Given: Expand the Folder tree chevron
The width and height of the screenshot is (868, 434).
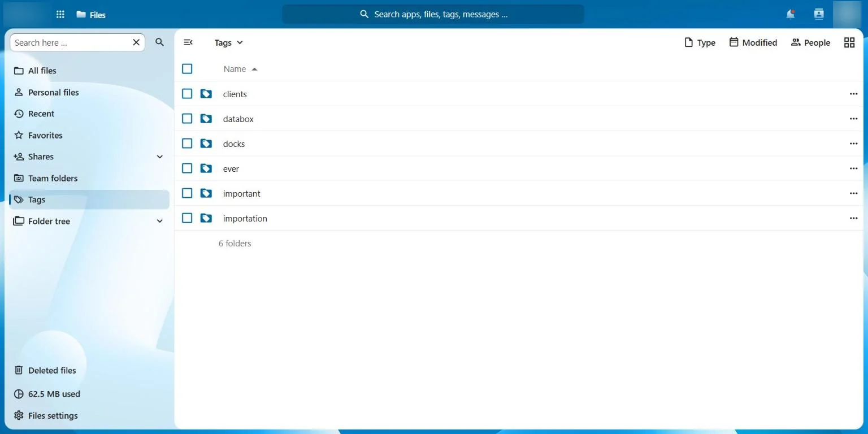Looking at the screenshot, I should click(159, 221).
